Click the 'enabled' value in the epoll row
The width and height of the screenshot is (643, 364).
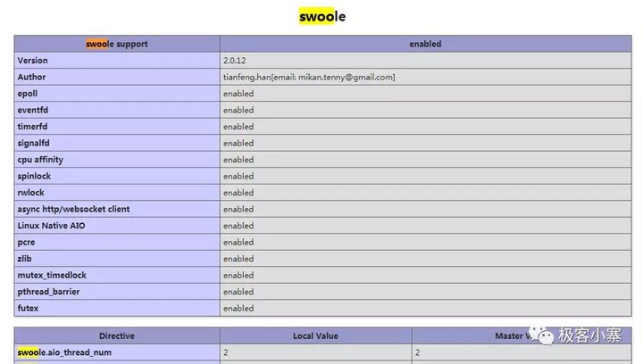(x=238, y=94)
